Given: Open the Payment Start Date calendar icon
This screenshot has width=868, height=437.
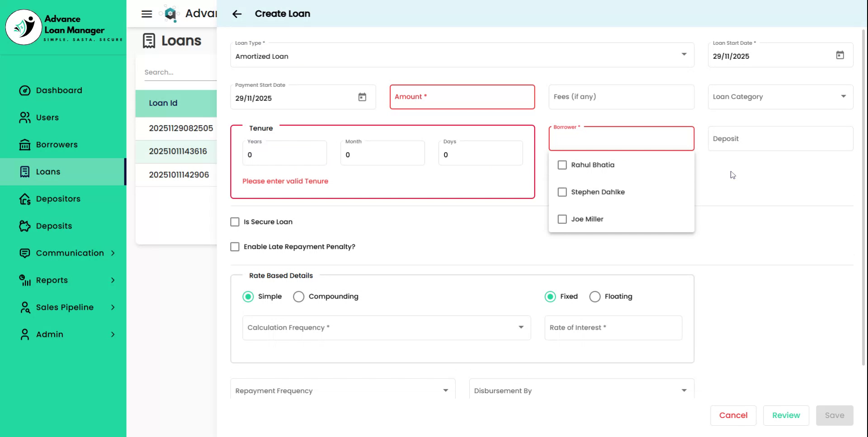Looking at the screenshot, I should [x=362, y=97].
